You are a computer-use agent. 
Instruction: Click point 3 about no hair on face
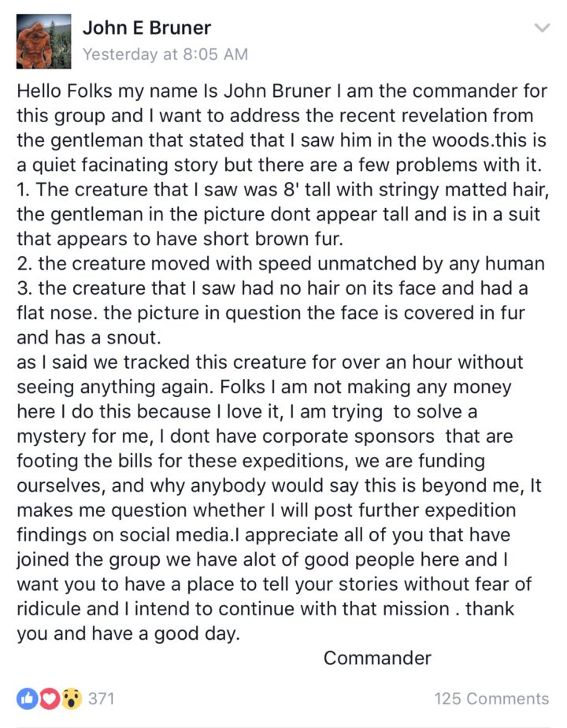272,288
